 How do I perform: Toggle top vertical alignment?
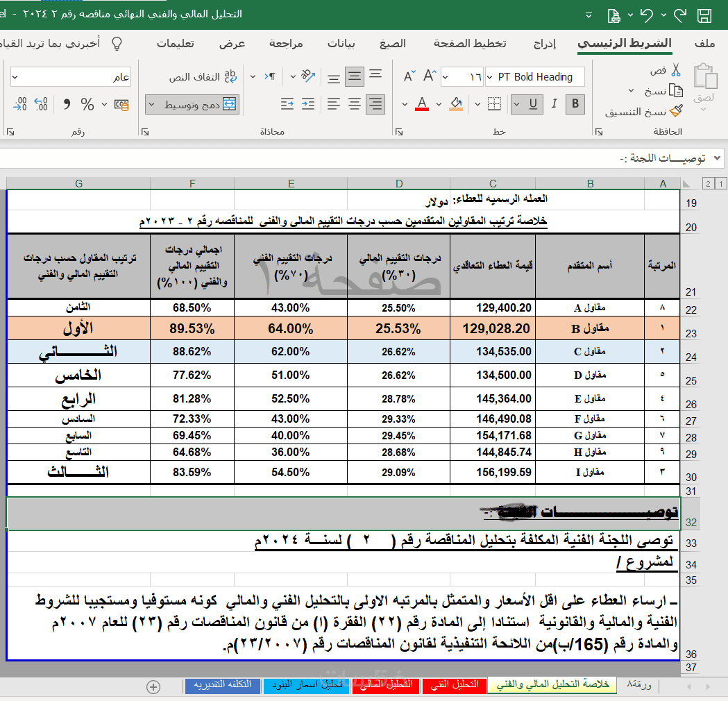375,74
